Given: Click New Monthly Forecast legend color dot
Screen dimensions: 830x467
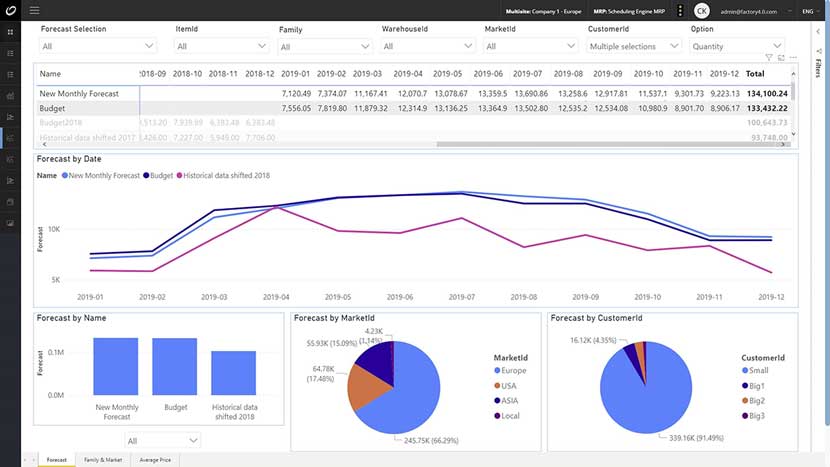Looking at the screenshot, I should point(65,175).
